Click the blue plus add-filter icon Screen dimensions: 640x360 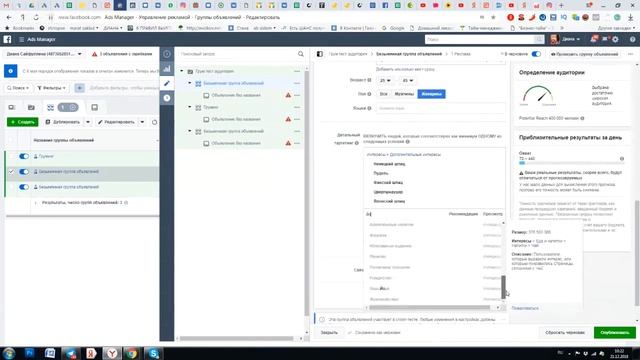click(x=80, y=88)
